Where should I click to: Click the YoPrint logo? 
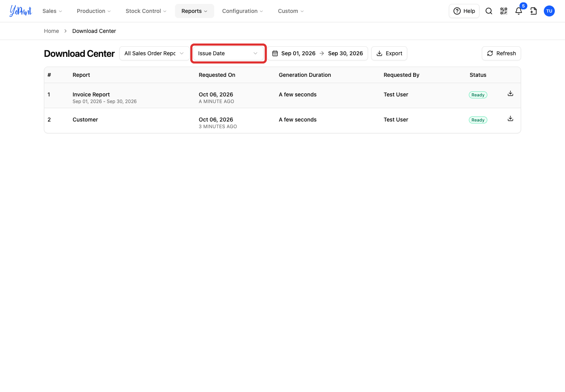(x=21, y=11)
